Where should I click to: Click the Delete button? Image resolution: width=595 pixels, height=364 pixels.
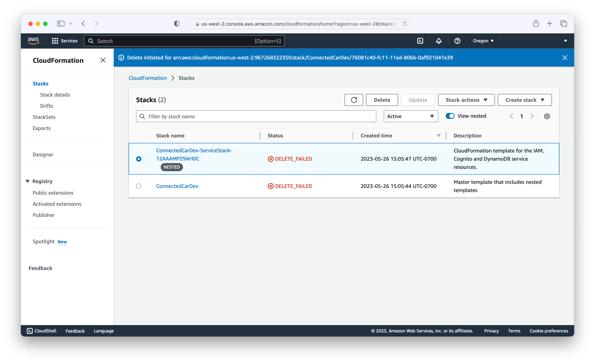tap(382, 100)
